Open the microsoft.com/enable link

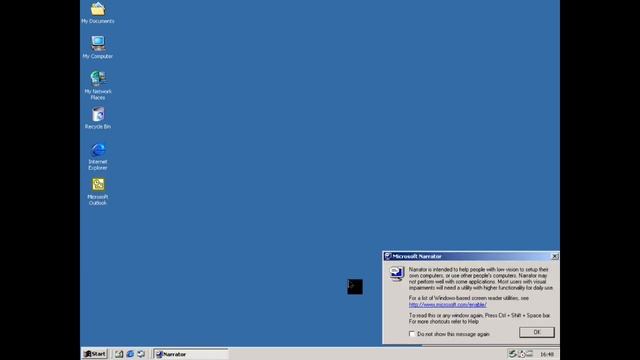447,304
